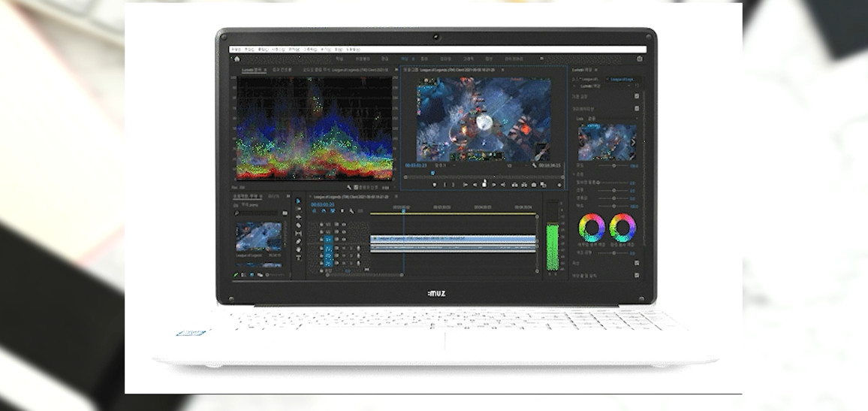This screenshot has width=868, height=411.
Task: Switch to the Audio Clip Mixer tab
Action: [x=346, y=71]
